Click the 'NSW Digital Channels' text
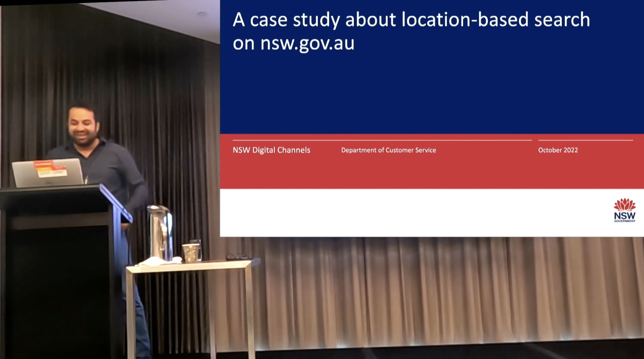 pos(272,150)
